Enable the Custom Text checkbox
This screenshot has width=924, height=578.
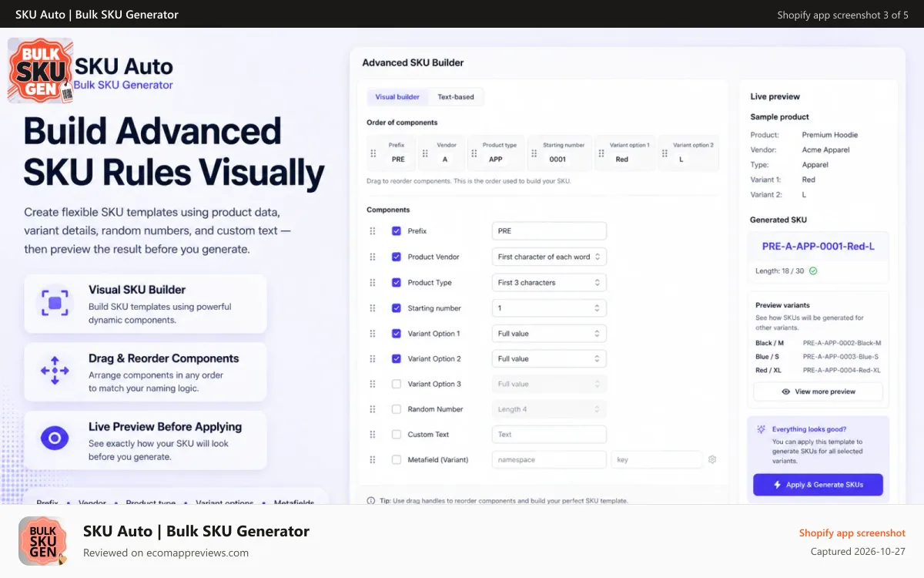(397, 435)
